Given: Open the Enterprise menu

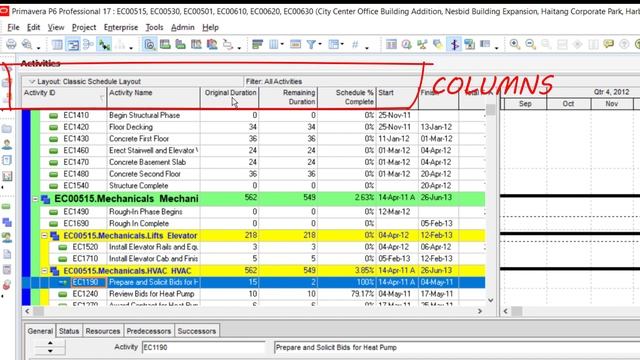Looking at the screenshot, I should pyautogui.click(x=121, y=27).
